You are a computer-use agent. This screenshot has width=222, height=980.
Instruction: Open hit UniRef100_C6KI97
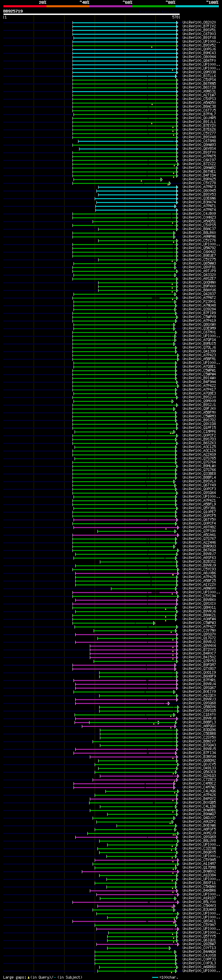(199, 160)
